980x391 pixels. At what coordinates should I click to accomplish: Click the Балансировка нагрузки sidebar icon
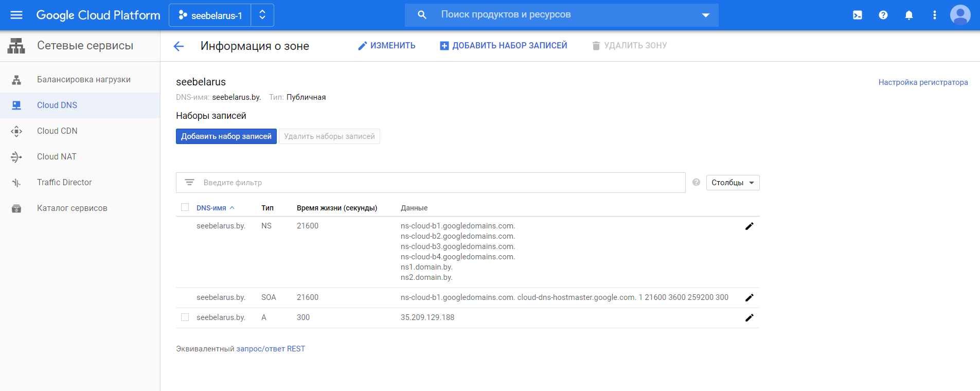click(16, 80)
